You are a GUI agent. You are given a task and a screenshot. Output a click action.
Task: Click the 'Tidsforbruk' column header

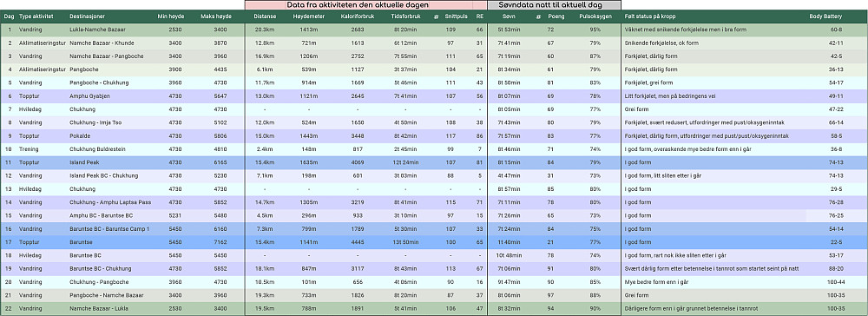(x=404, y=16)
